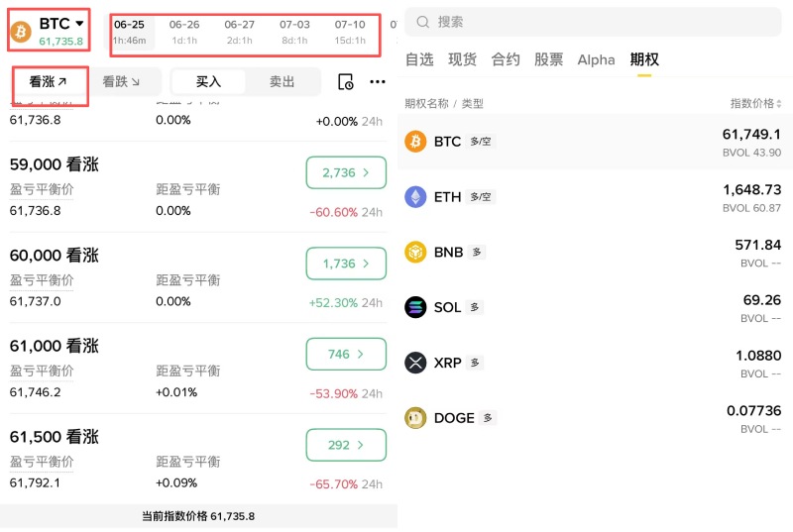Open the 61,500 call price button 292
Viewport: 793px width, 532px height.
(x=346, y=445)
